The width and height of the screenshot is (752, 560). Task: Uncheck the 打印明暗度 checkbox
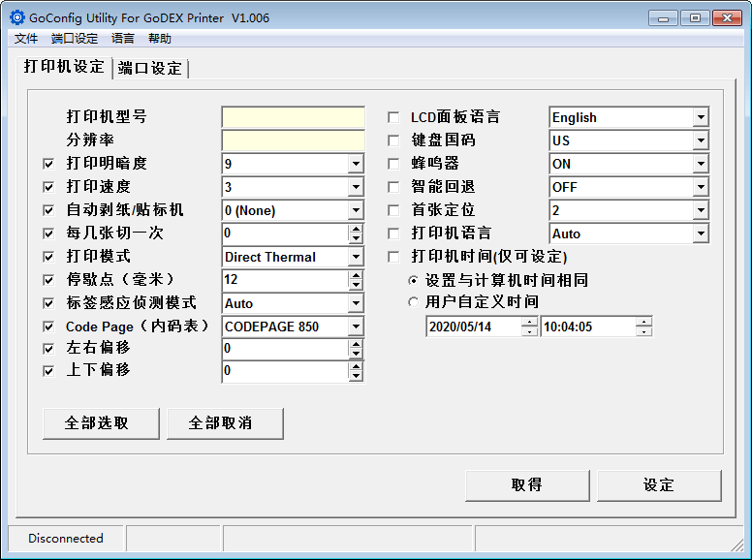pos(48,164)
